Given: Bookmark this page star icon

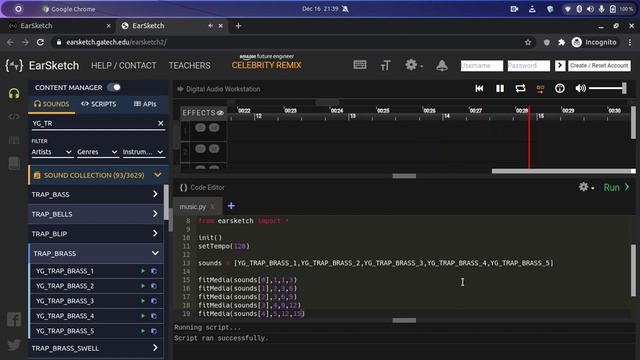Looking at the screenshot, I should coord(528,42).
